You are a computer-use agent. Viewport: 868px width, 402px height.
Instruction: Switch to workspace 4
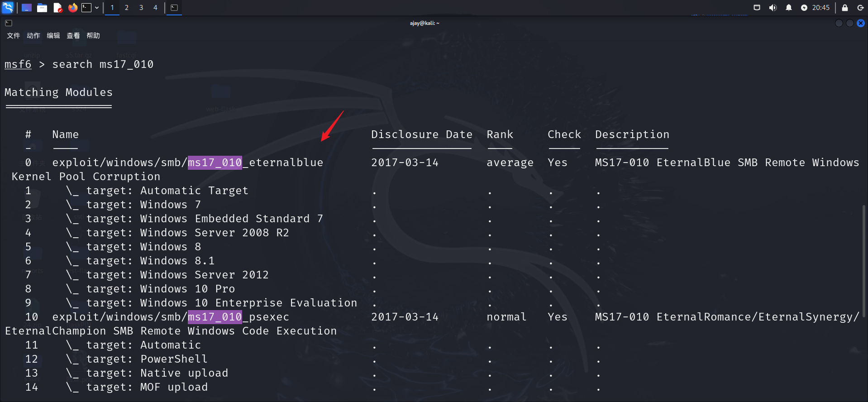click(155, 8)
